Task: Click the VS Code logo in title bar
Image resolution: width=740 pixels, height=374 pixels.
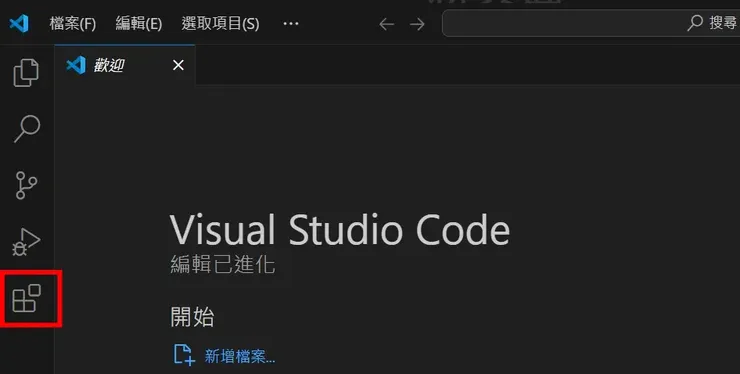Action: click(x=19, y=23)
